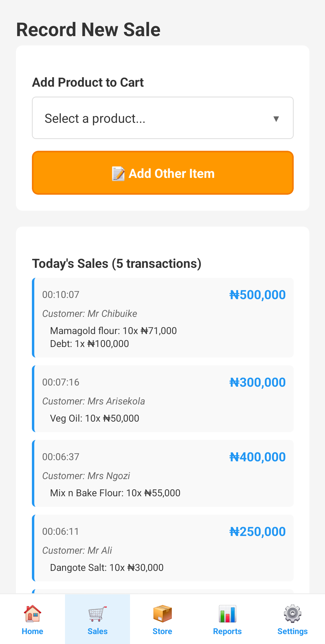Open the Store box icon

tap(162, 613)
